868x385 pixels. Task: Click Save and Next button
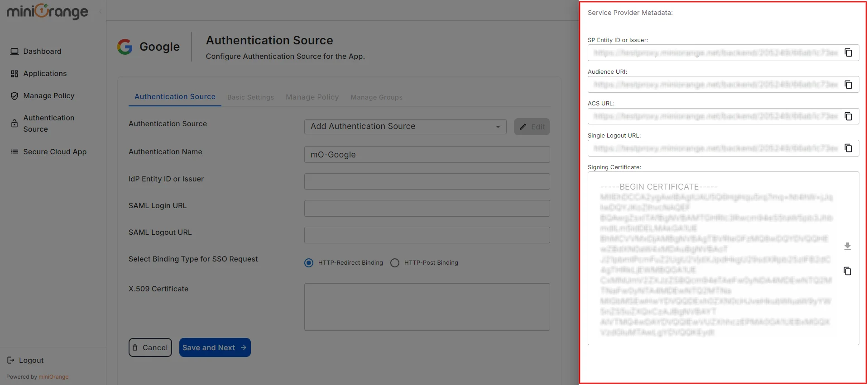tap(215, 347)
